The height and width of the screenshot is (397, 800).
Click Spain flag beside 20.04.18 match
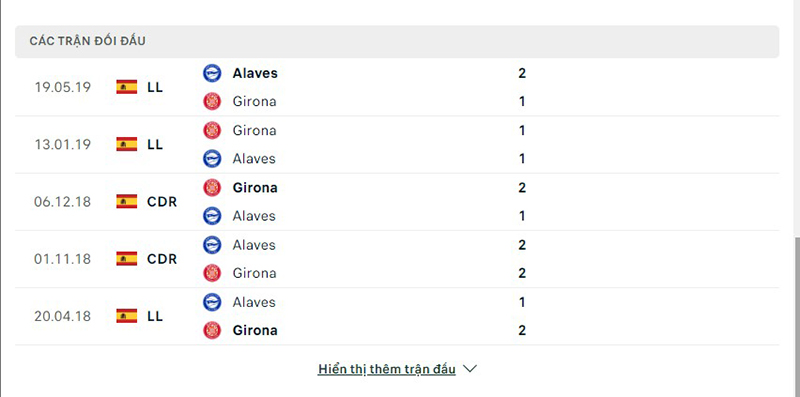point(127,316)
